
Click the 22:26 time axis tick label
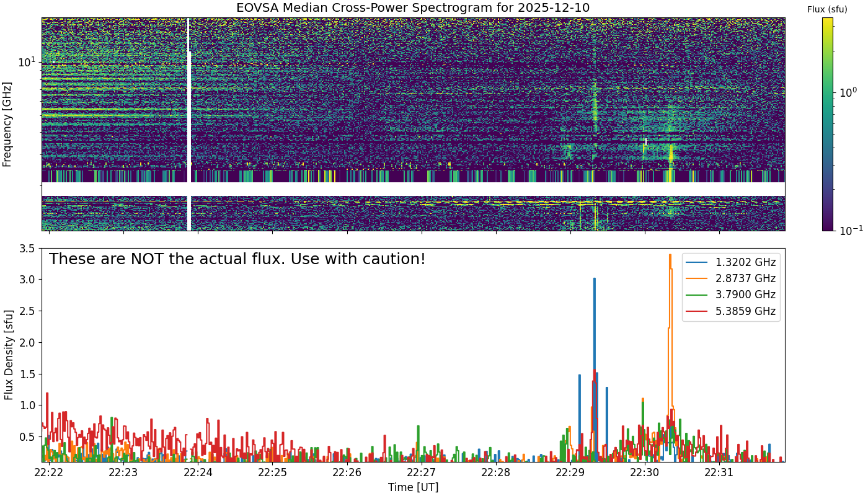pyautogui.click(x=347, y=473)
